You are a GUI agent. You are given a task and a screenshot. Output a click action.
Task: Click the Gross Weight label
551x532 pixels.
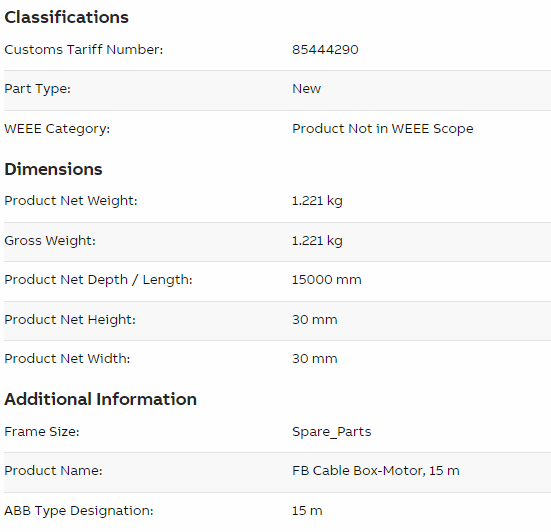point(50,241)
